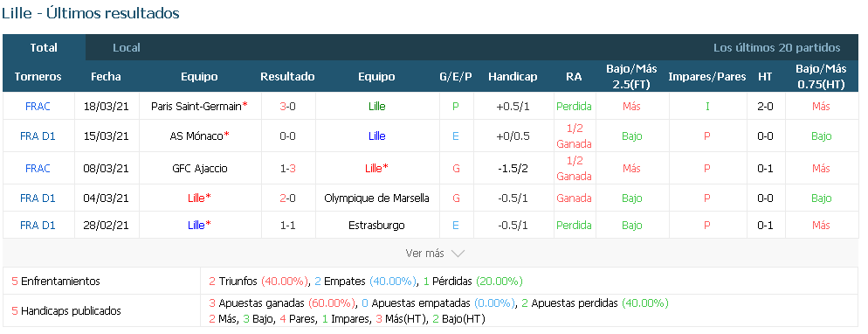Click the Handicap column header

tap(513, 77)
